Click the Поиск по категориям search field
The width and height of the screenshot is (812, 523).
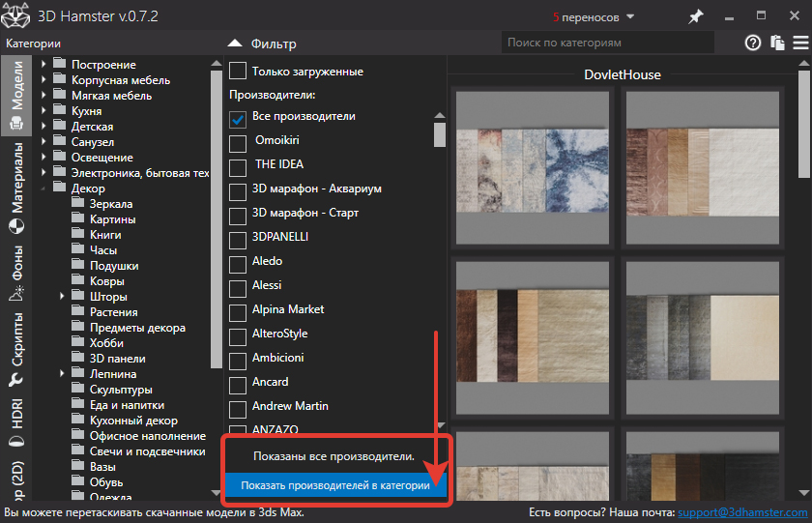[608, 43]
